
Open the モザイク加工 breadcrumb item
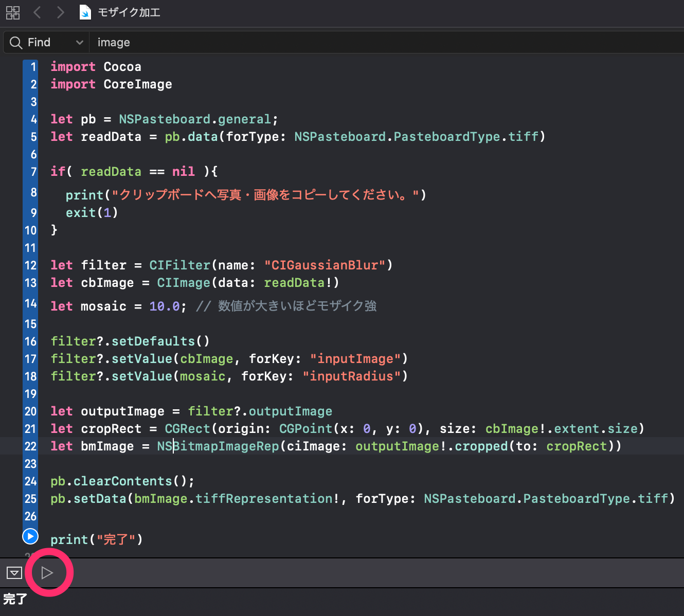coord(129,12)
